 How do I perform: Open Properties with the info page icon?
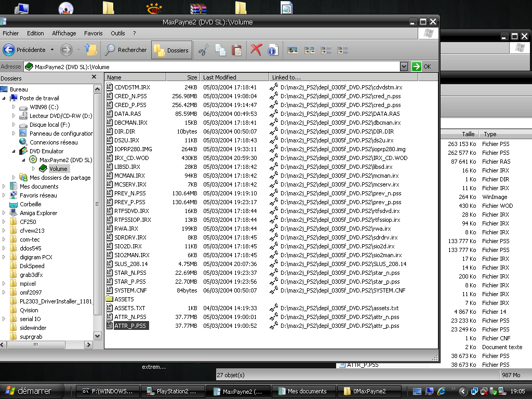[x=272, y=50]
